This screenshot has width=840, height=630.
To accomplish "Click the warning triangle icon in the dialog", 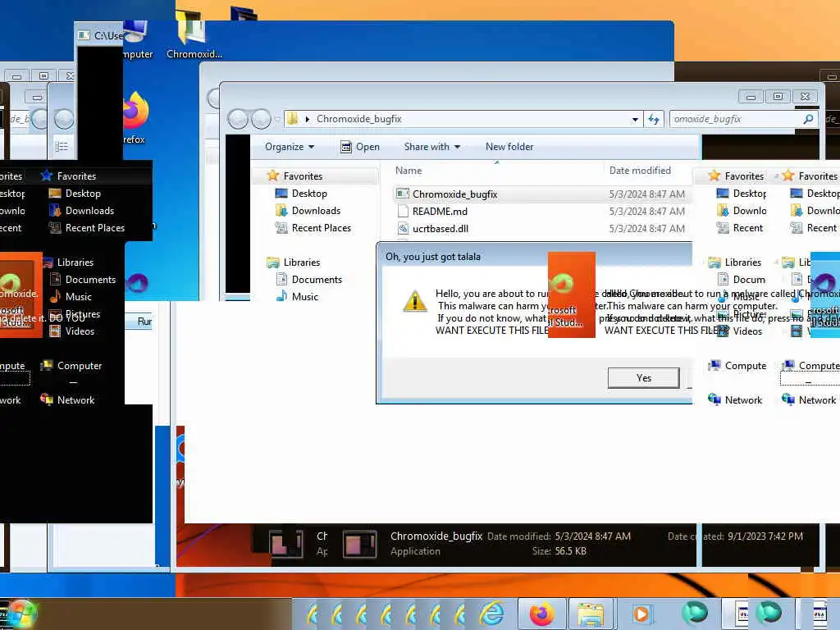I will (414, 301).
